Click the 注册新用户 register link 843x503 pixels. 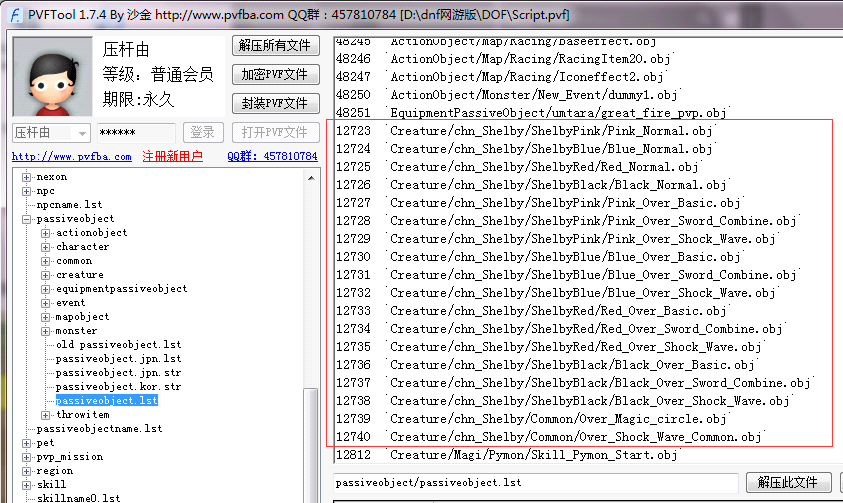[x=172, y=157]
